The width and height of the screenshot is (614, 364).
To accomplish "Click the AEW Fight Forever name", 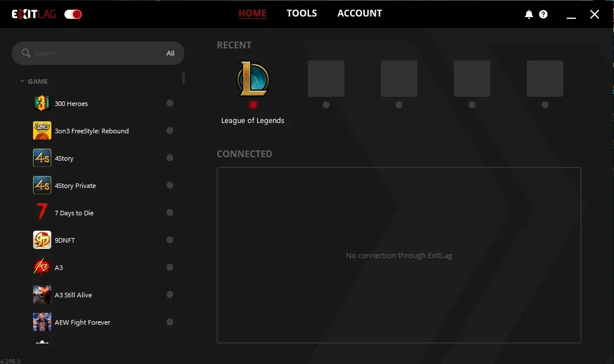I will (x=82, y=322).
